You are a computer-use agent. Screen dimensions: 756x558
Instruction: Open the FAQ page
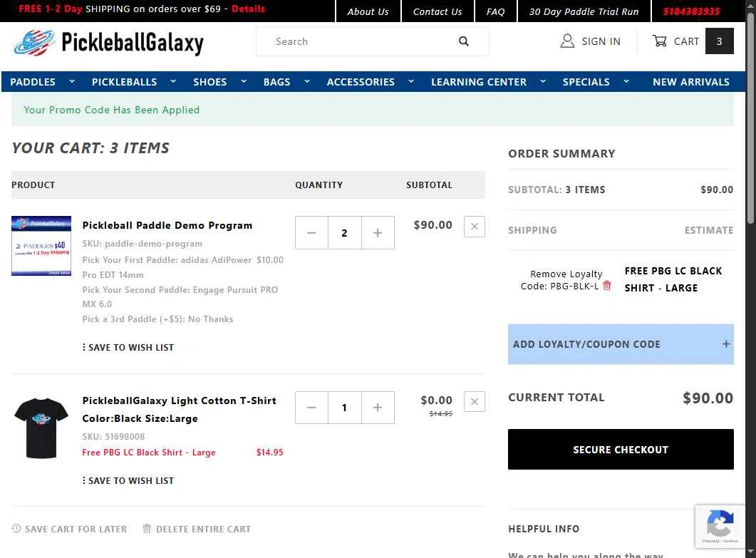point(495,11)
